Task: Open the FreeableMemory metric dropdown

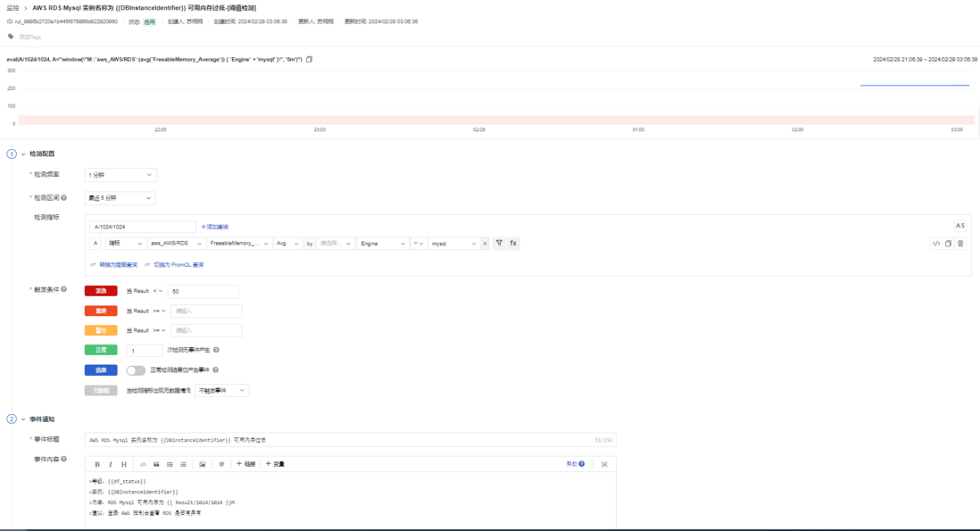Action: tap(239, 244)
